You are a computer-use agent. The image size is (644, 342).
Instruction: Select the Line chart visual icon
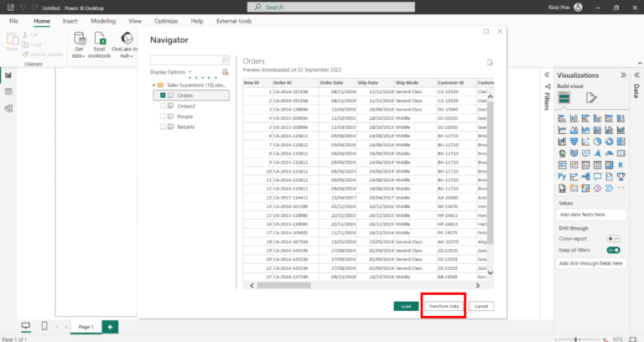(x=562, y=130)
